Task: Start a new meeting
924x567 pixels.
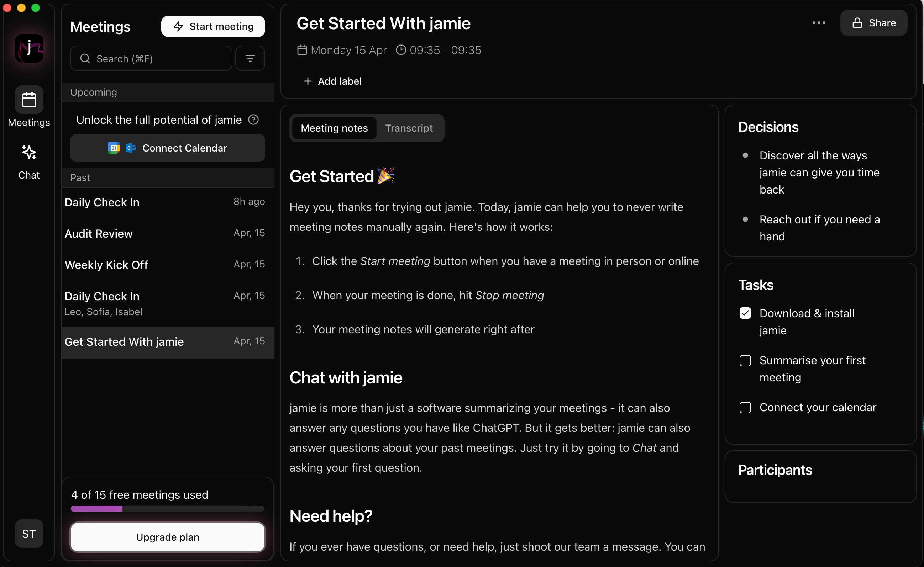Action: (x=213, y=26)
